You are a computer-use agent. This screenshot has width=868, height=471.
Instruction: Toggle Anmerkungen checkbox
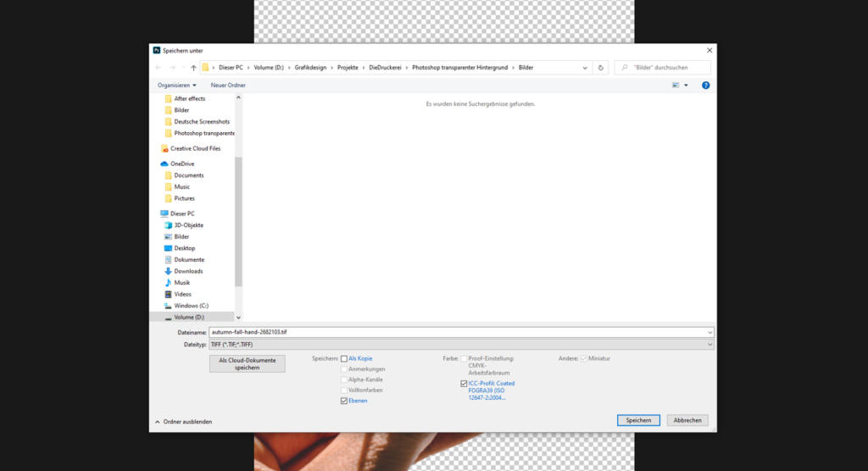[344, 369]
